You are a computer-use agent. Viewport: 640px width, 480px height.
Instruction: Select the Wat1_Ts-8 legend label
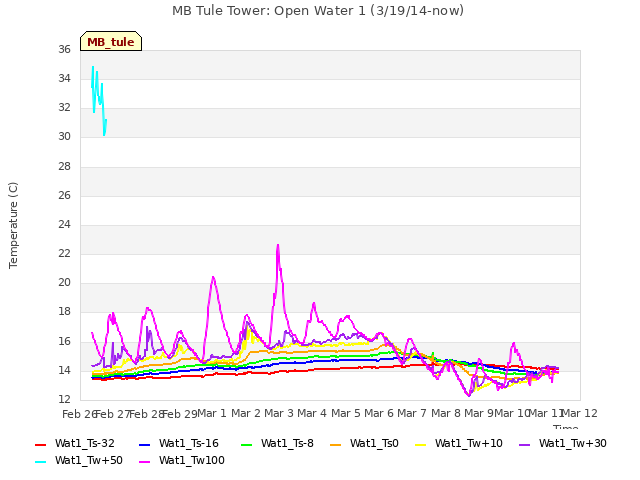point(287,444)
